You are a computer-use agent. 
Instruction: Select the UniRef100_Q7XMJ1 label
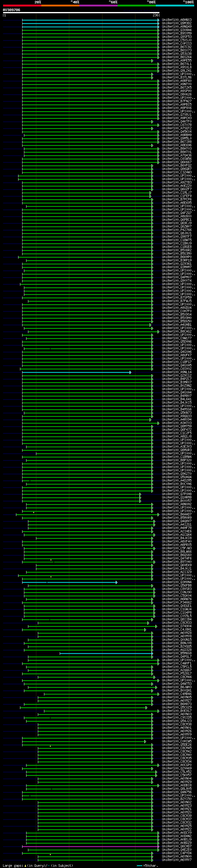pyautogui.click(x=176, y=115)
